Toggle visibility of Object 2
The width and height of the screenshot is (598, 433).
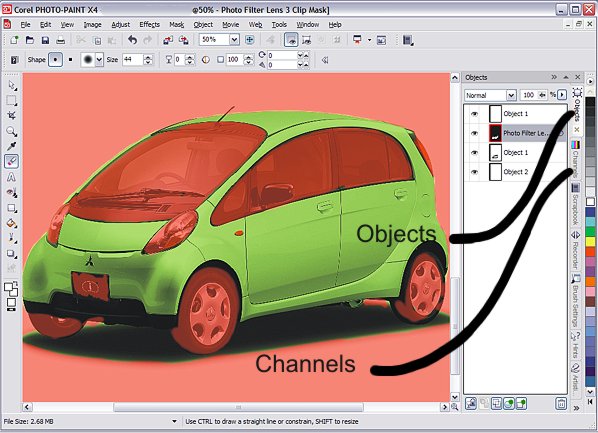pos(474,172)
